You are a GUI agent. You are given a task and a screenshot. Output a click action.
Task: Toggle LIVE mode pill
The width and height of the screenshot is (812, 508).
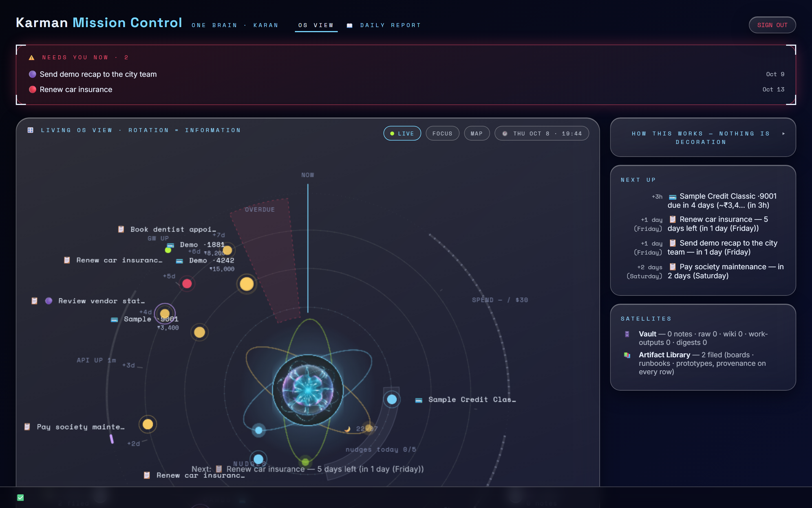402,133
